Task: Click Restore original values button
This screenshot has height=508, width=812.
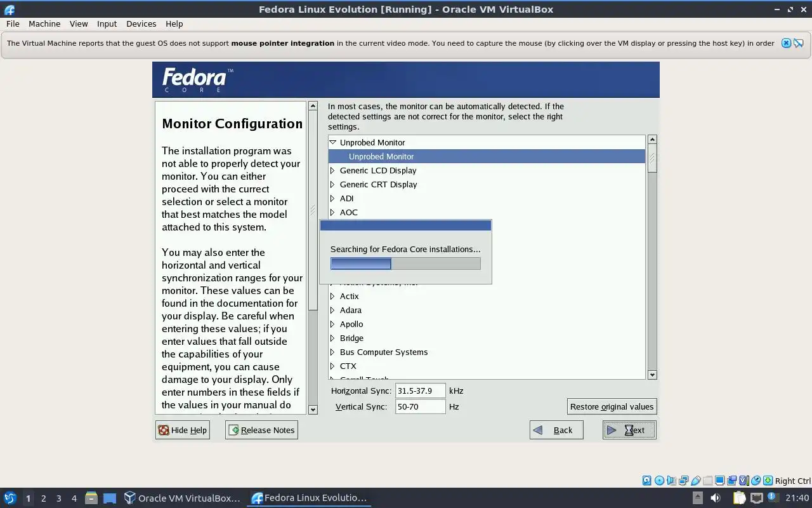Action: [612, 406]
